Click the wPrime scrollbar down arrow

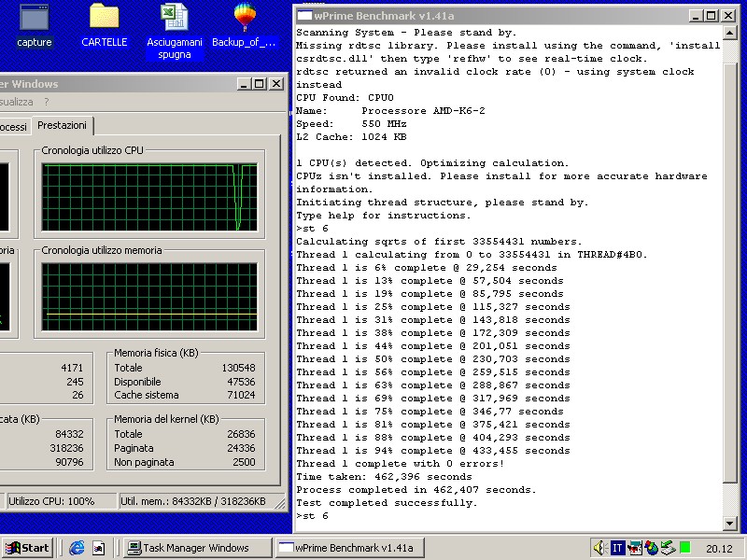click(729, 524)
